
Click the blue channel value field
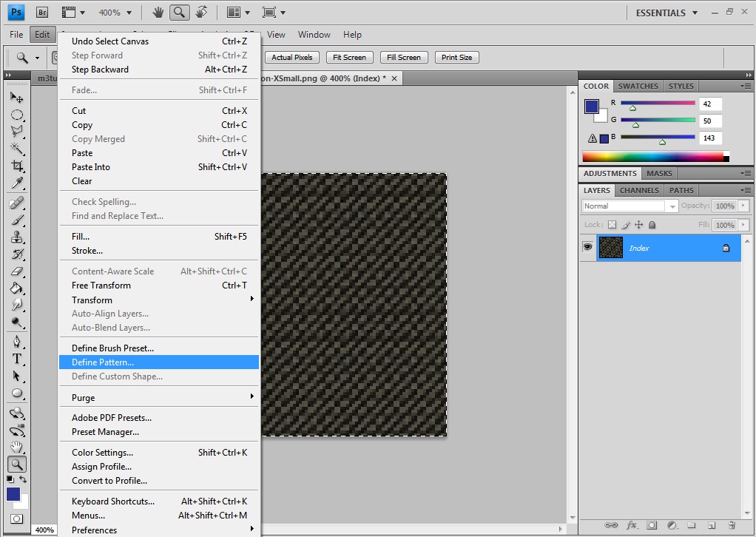point(710,138)
